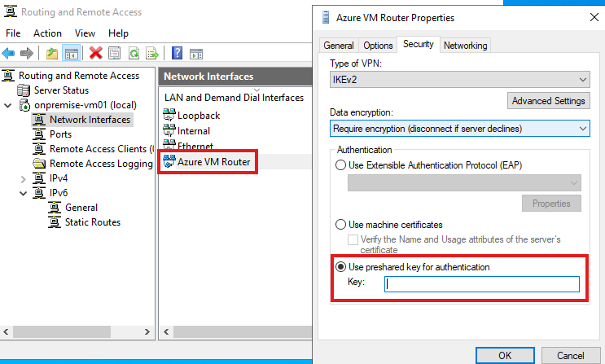Click the interfaces list scroll left arrow
The height and width of the screenshot is (364, 605).
[166, 331]
